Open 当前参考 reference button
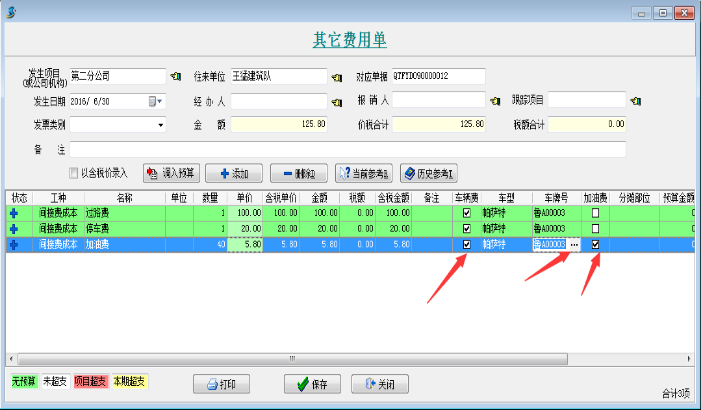The height and width of the screenshot is (410, 701). tap(364, 172)
